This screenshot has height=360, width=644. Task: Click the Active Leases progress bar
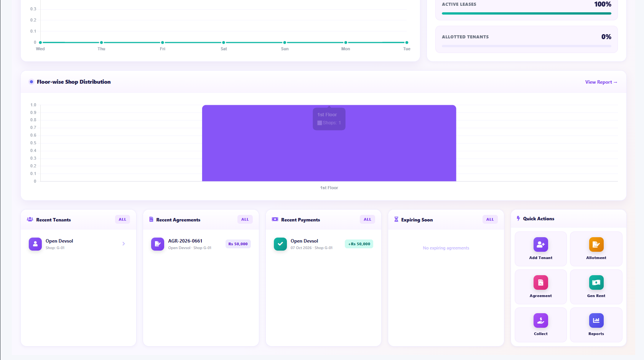pyautogui.click(x=527, y=13)
